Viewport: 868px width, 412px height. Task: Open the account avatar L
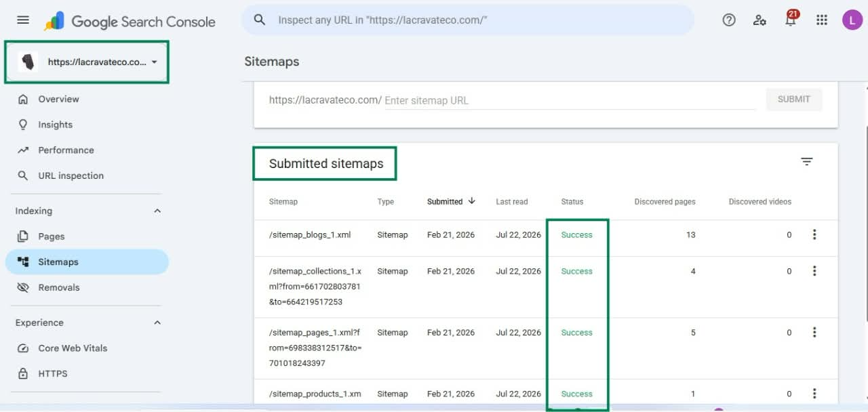click(852, 20)
